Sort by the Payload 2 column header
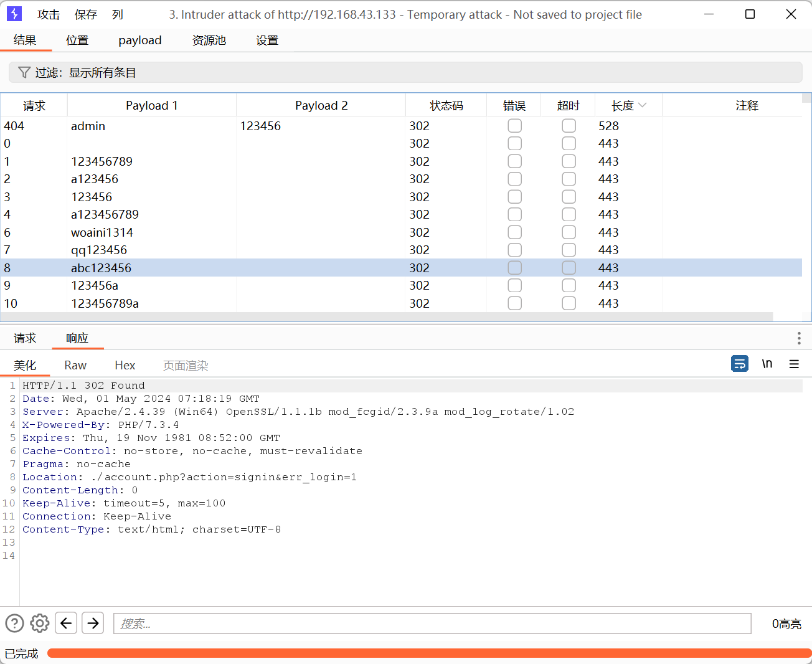Viewport: 812px width, 664px height. (x=321, y=106)
